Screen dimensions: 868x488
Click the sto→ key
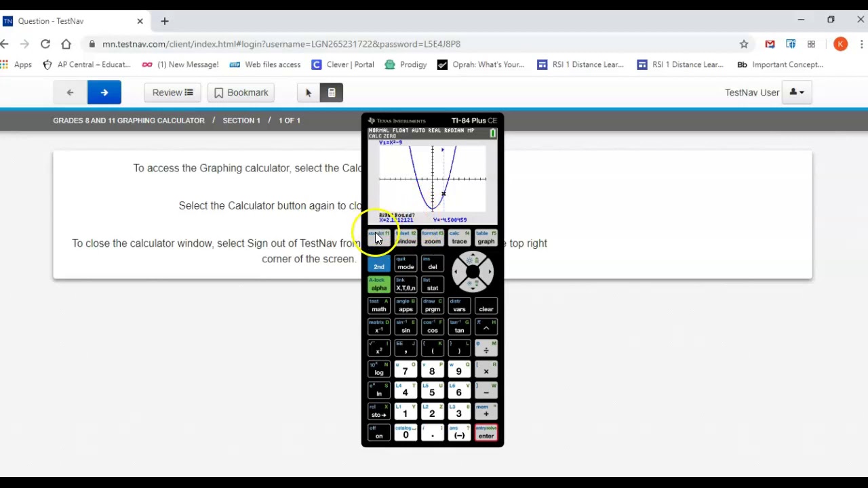(x=378, y=411)
